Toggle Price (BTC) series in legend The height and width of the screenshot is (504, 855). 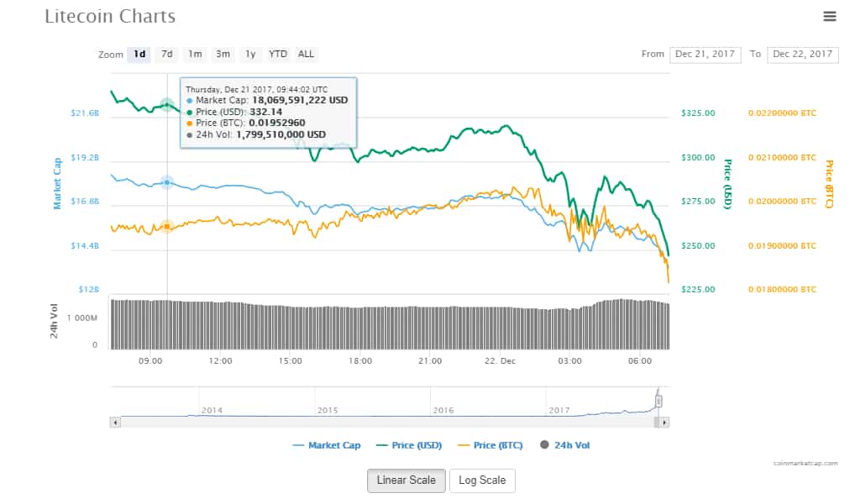tap(490, 445)
